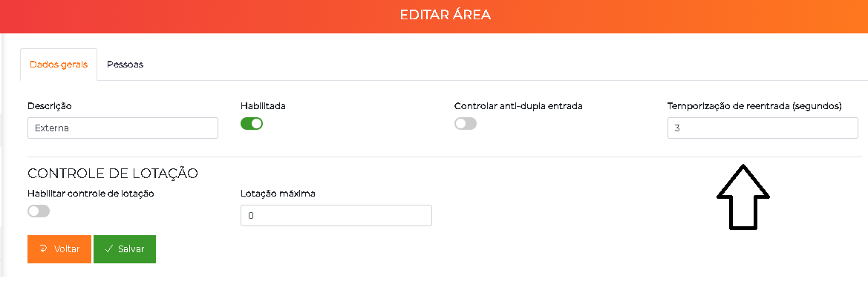Viewport: 868px width, 293px height.
Task: Click the Controlar anti-dupla entrada label
Action: [x=518, y=105]
